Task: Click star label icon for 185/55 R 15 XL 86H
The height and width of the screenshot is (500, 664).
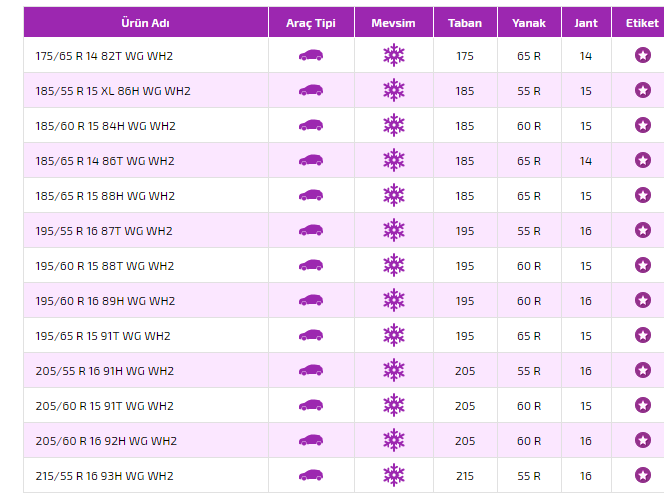Action: tap(642, 90)
